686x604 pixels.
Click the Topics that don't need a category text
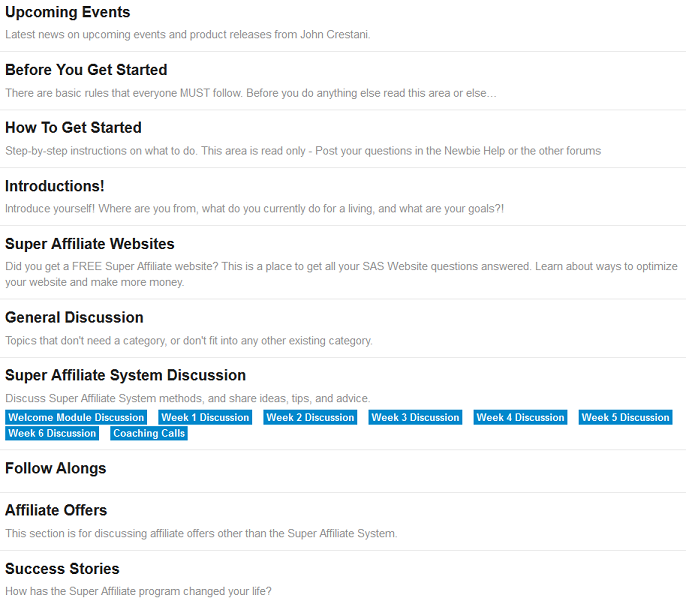click(x=189, y=341)
